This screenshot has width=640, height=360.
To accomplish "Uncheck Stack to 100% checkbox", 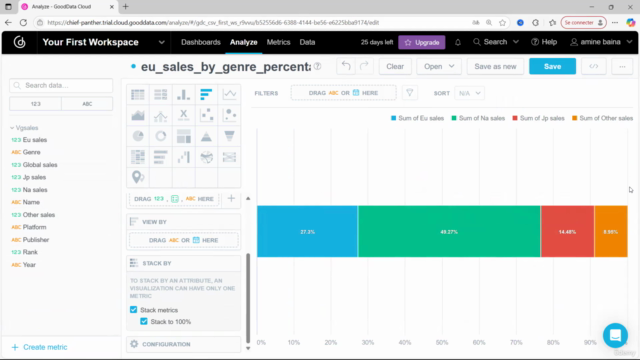I will click(144, 321).
